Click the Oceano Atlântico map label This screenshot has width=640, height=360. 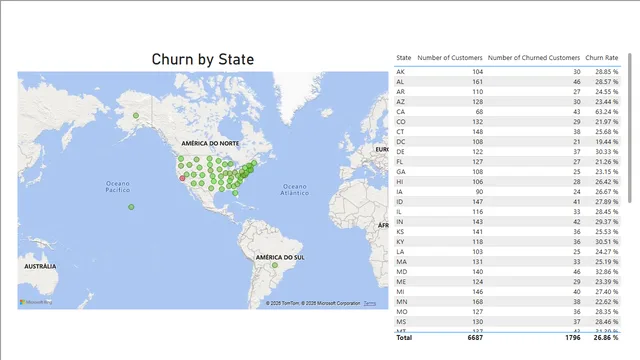coord(295,189)
